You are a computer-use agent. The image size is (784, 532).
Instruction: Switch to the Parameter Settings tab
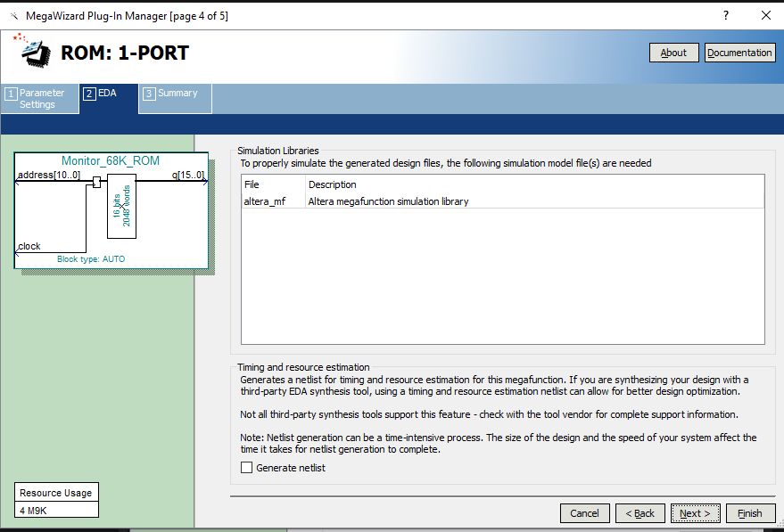tap(40, 98)
